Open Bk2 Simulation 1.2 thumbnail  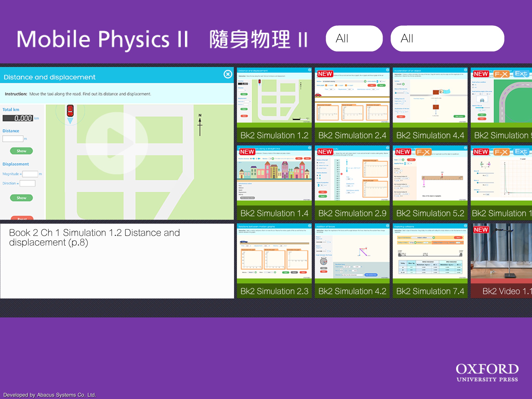[274, 105]
